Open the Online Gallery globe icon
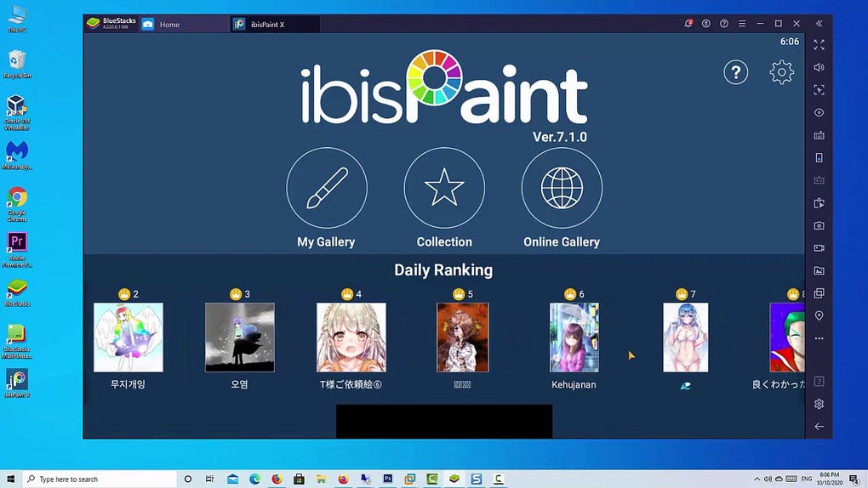868x488 pixels. [562, 188]
